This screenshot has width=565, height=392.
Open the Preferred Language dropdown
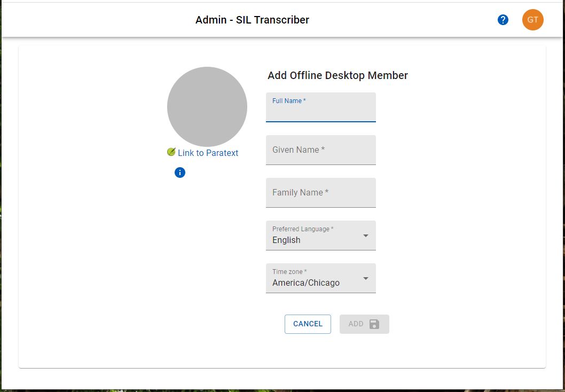coord(321,236)
